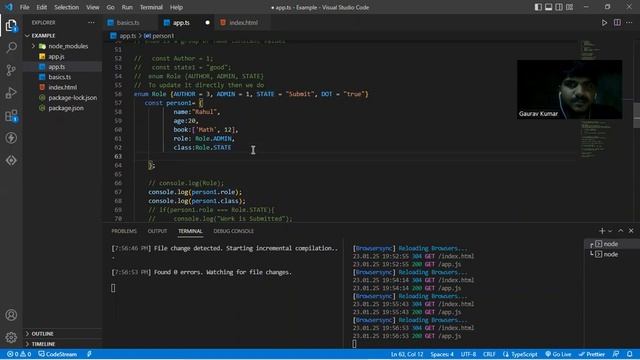Open the Extensions view
Viewport: 640px width, 360px height.
click(11, 116)
